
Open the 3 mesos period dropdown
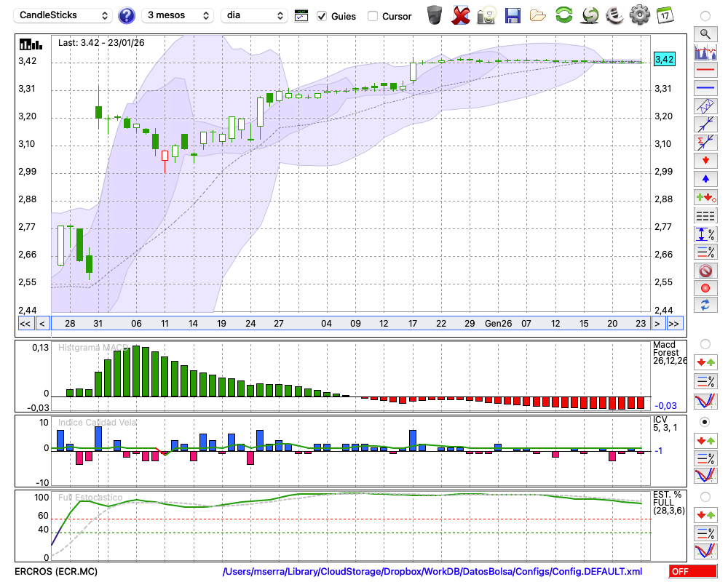(x=177, y=15)
